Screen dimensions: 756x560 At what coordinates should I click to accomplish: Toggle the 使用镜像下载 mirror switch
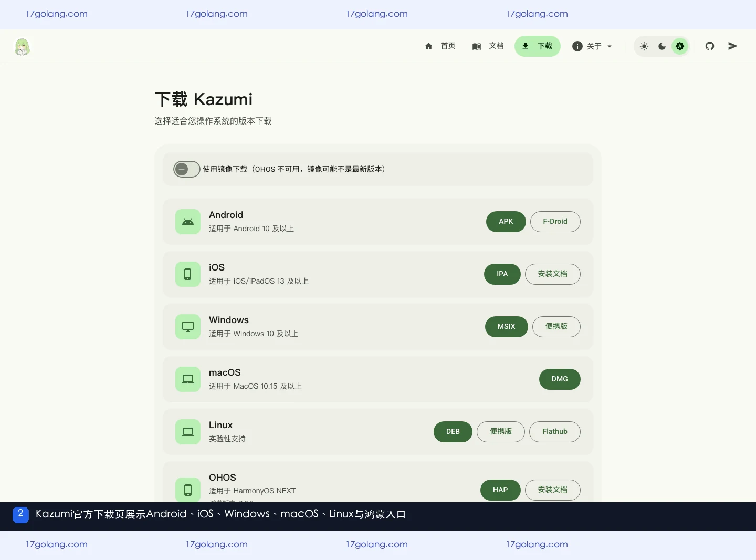[x=187, y=169]
